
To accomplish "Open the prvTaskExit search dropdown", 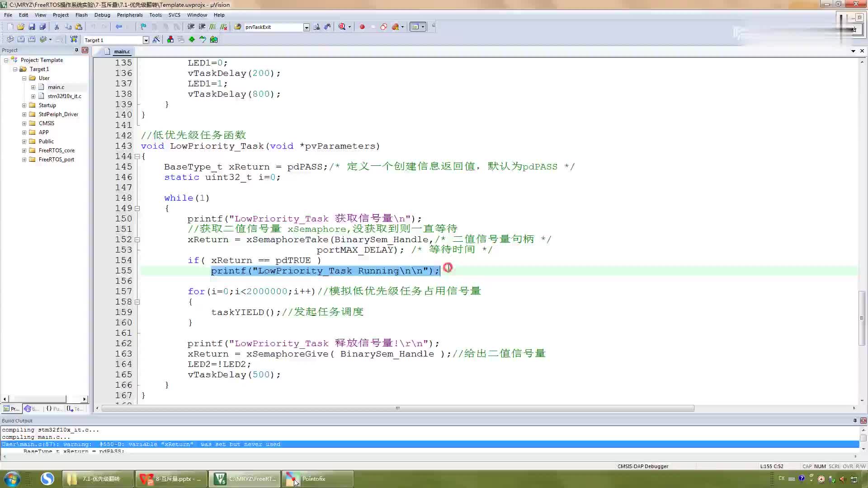I will click(x=306, y=27).
